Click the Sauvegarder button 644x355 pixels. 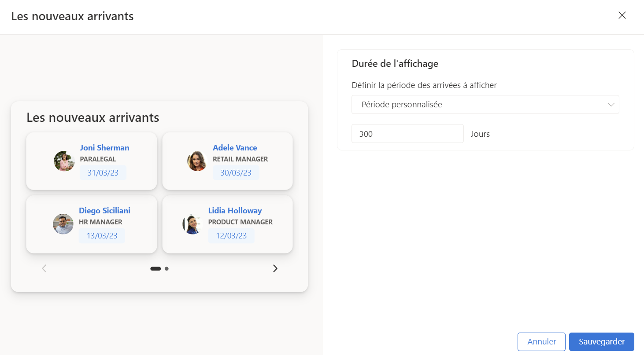pos(602,342)
